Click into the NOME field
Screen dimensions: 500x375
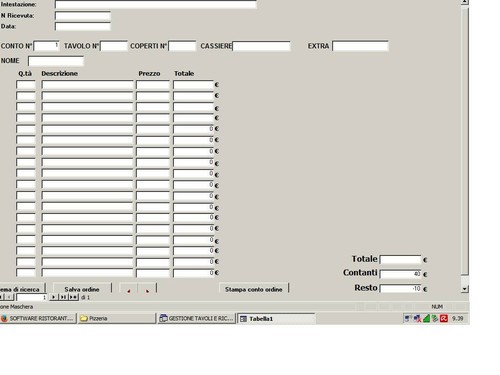(x=56, y=61)
